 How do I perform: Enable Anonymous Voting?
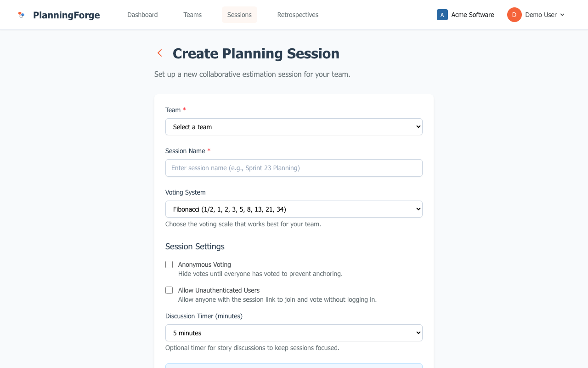click(169, 264)
